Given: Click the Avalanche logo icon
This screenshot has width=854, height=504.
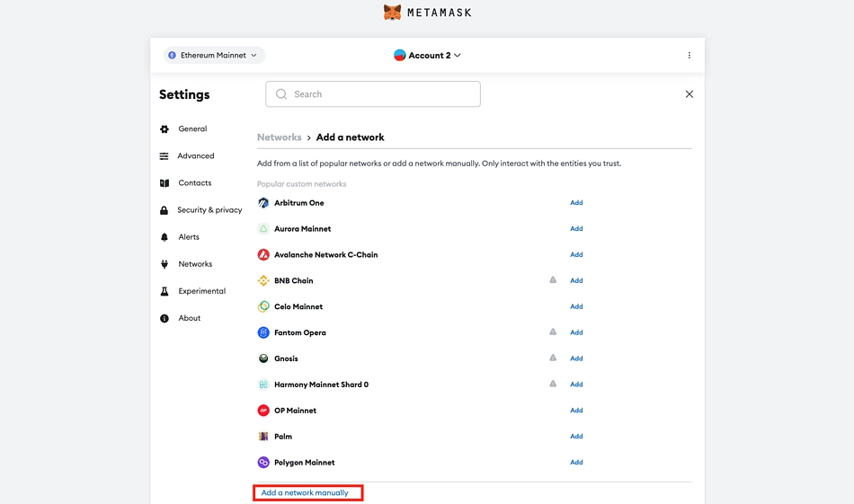Looking at the screenshot, I should coord(263,255).
